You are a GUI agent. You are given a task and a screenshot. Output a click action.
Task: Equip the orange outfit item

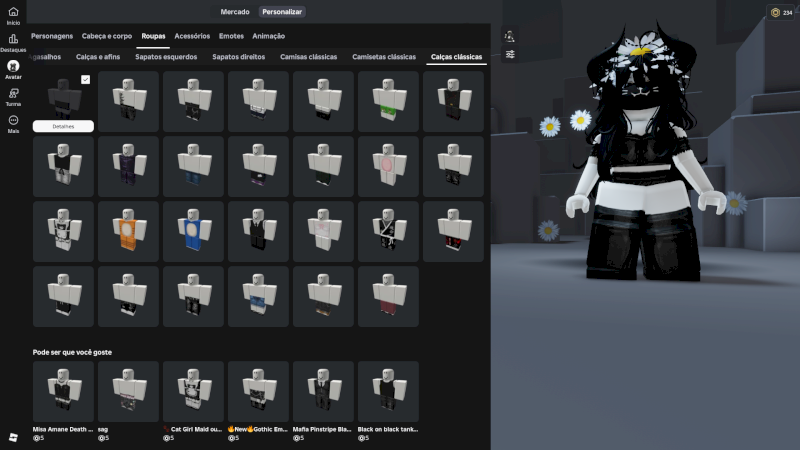click(128, 232)
